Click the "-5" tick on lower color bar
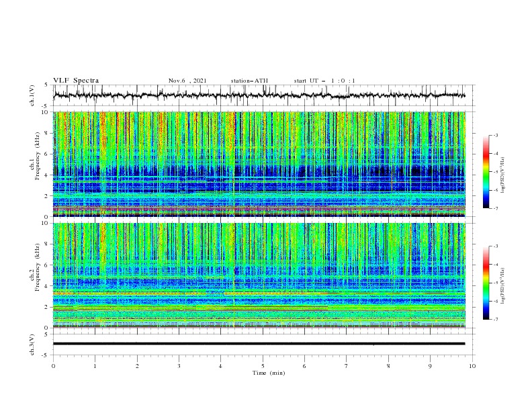532x411 pixels. [495, 283]
